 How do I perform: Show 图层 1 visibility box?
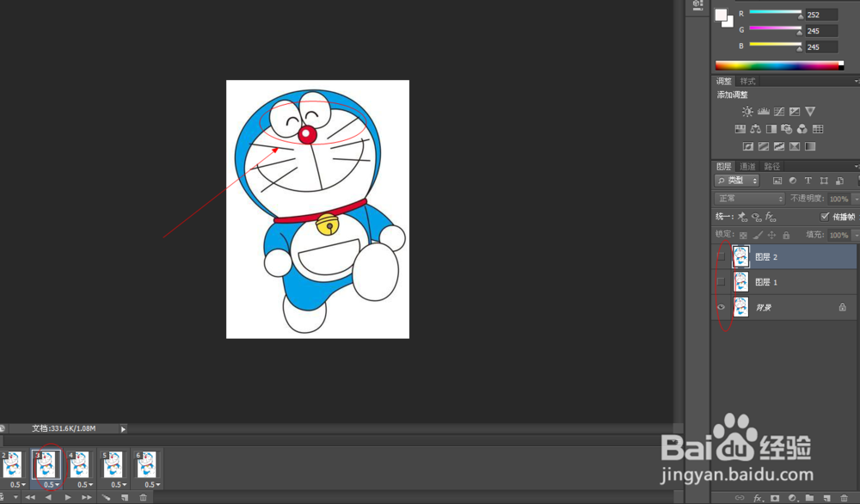coord(721,282)
